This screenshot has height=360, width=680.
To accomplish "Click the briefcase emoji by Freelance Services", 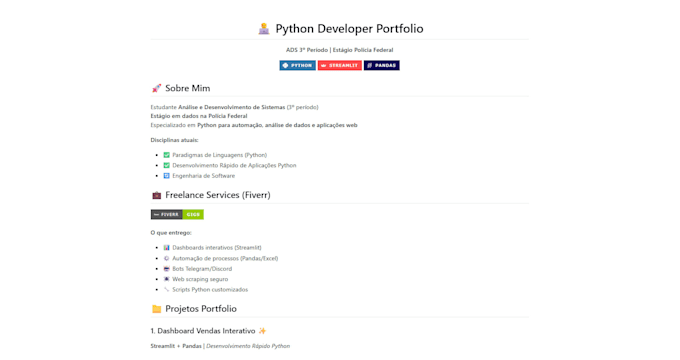I will click(x=156, y=195).
